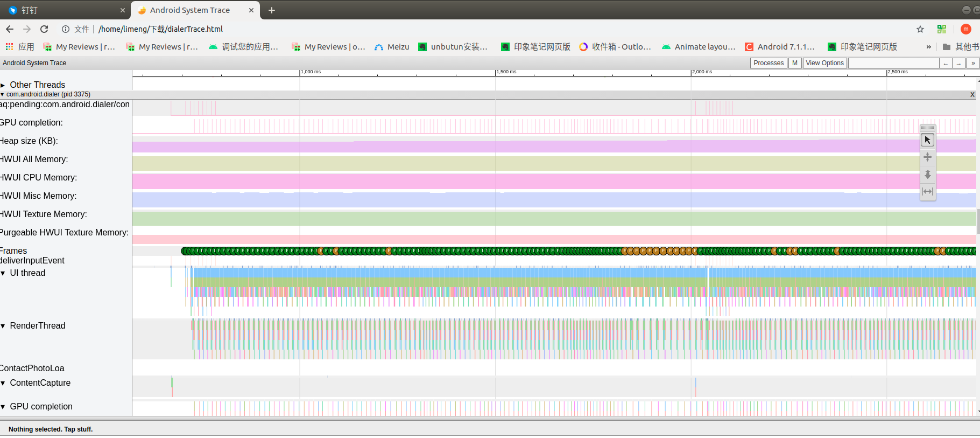Collapse the ContentCapture track

tap(3, 383)
